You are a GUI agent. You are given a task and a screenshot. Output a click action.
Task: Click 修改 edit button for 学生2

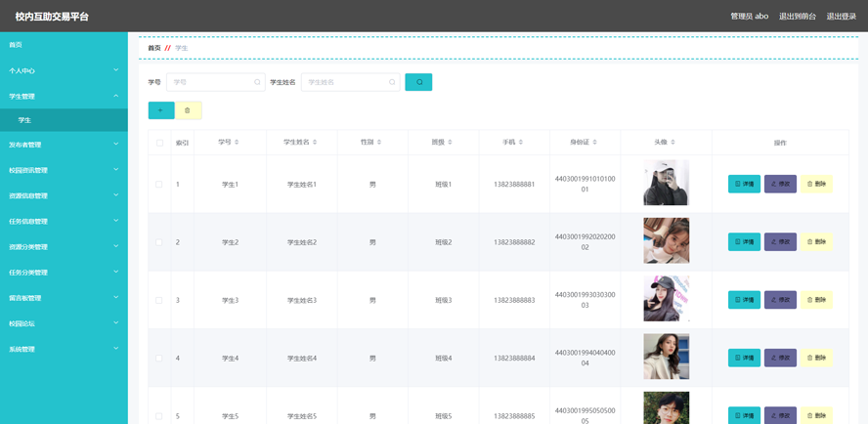pyautogui.click(x=780, y=241)
